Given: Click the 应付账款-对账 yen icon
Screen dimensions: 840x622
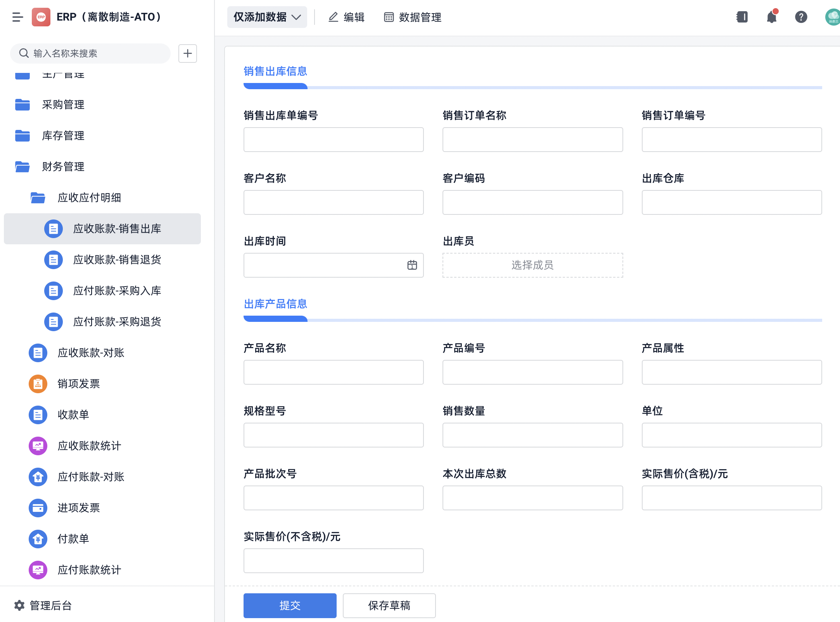Looking at the screenshot, I should [38, 477].
